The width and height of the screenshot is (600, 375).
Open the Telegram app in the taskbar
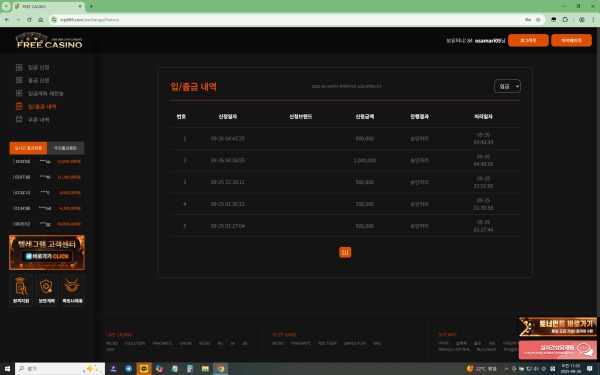[129, 368]
